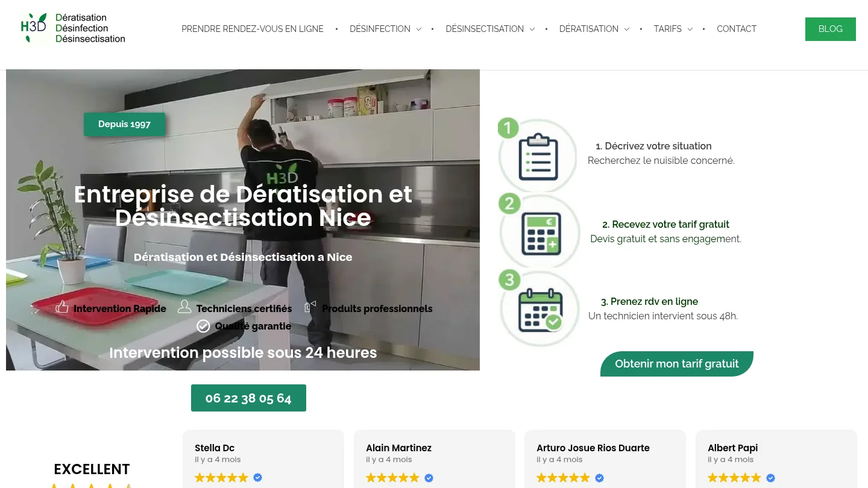This screenshot has height=488, width=868.
Task: Click the clipboard checklist step 1 icon
Action: [x=538, y=155]
